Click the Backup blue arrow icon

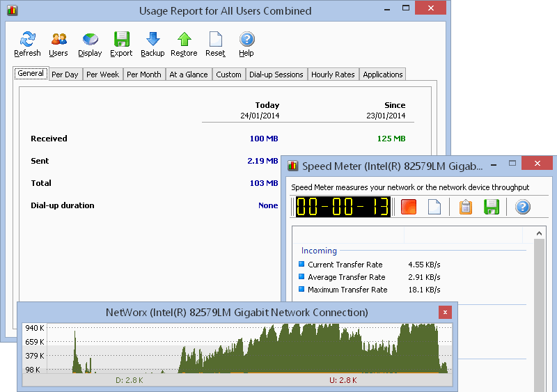point(152,39)
